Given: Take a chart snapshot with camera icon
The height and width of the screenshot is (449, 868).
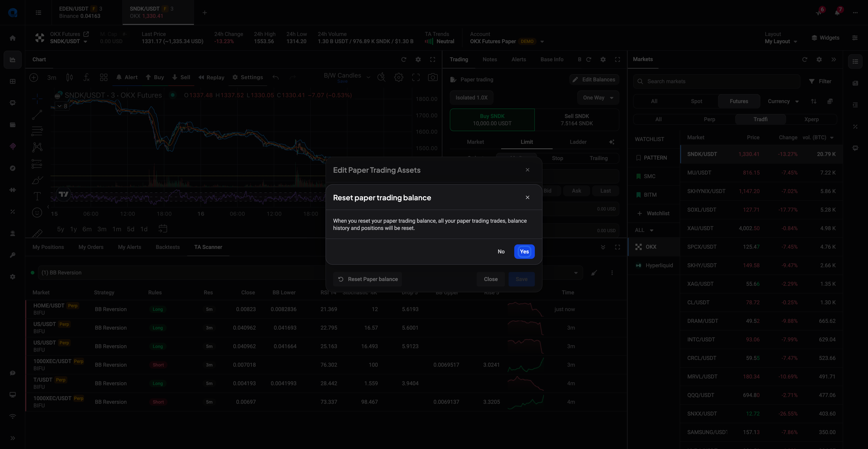Looking at the screenshot, I should [x=433, y=78].
